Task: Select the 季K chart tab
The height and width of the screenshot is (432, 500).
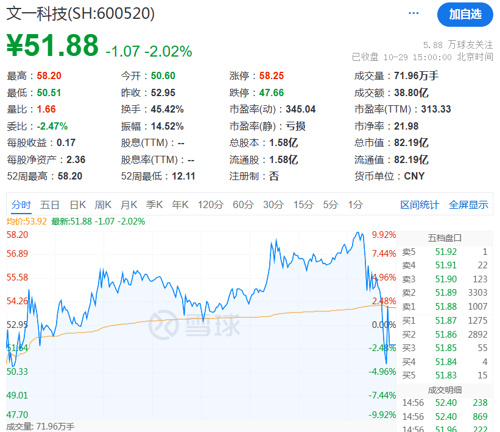Action: (x=154, y=205)
